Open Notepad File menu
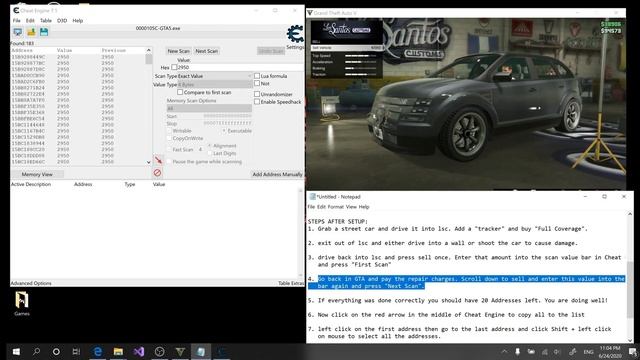The image size is (640, 360). click(x=311, y=207)
